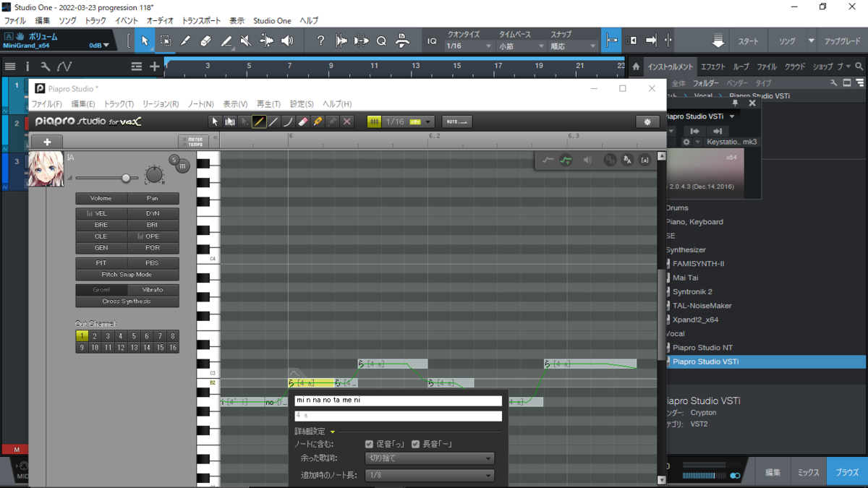Click the IA singer thumbnail
This screenshot has width=868, height=488.
pos(46,170)
